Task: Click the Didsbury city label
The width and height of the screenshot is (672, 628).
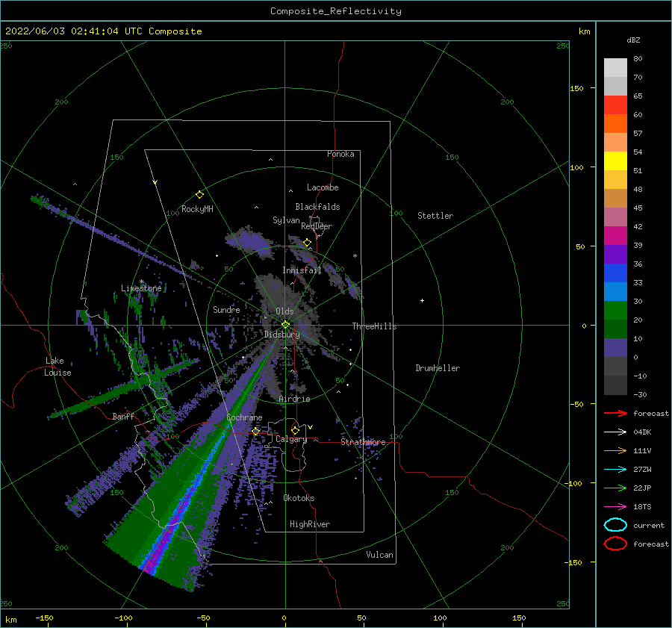Action: click(281, 335)
